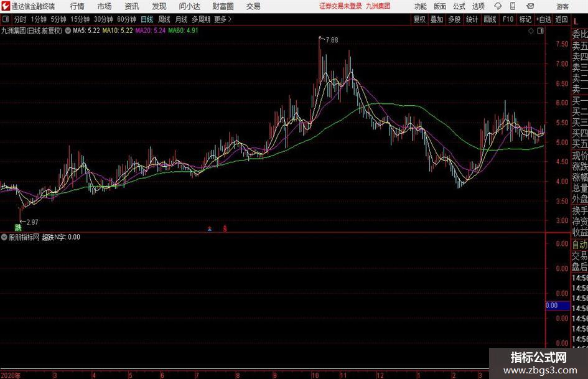
Task: Switch to 5分钟 period
Action: coord(58,19)
